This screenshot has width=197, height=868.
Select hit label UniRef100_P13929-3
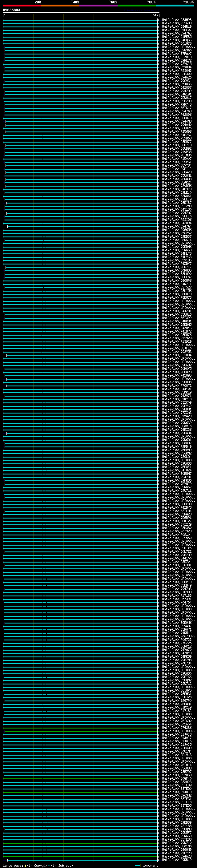click(179, 338)
